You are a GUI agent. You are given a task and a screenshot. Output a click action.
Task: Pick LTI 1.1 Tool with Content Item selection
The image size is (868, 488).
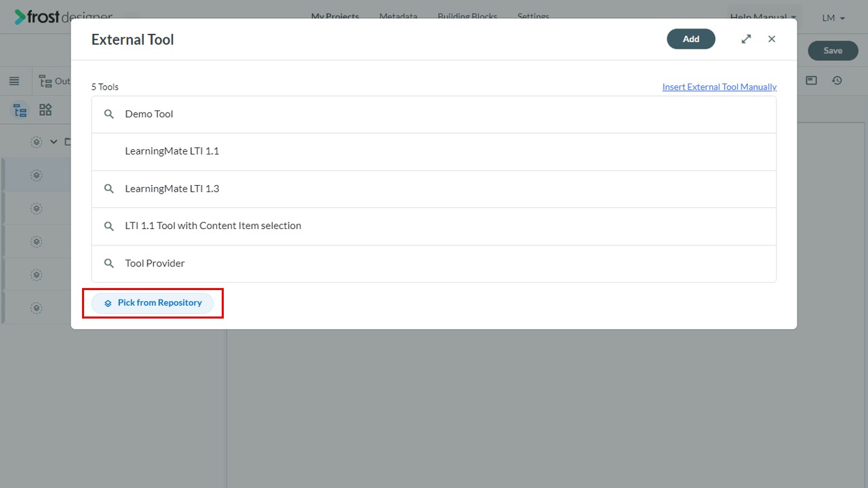(434, 226)
